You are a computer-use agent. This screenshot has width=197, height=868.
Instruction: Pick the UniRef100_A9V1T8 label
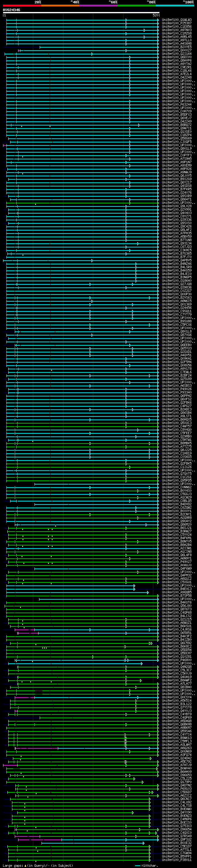tap(177, 369)
